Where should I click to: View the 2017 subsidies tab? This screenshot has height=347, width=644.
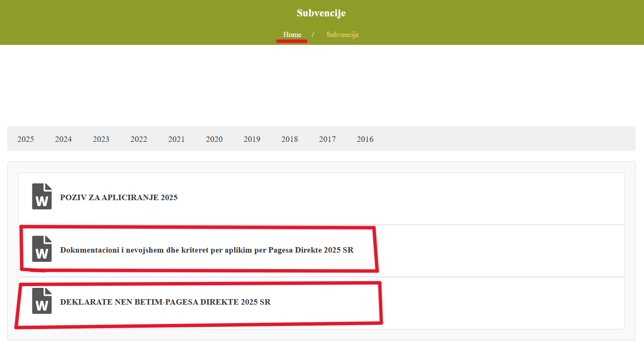click(x=327, y=139)
